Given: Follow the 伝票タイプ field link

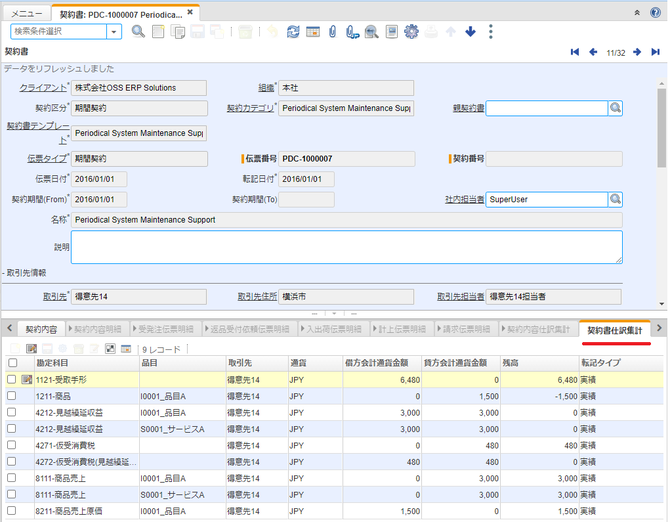Looking at the screenshot, I should [x=47, y=158].
